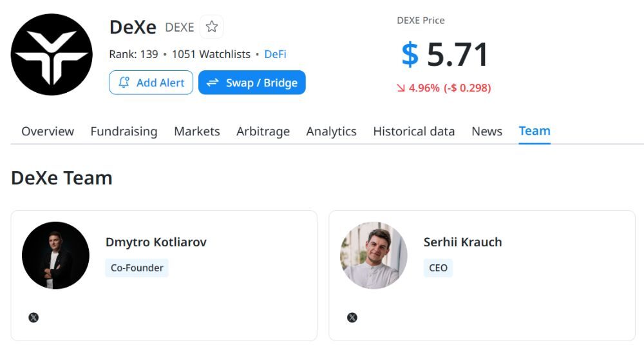Open Serhii Krauch's X profile icon
Screen dimensions: 644x345
coord(352,317)
